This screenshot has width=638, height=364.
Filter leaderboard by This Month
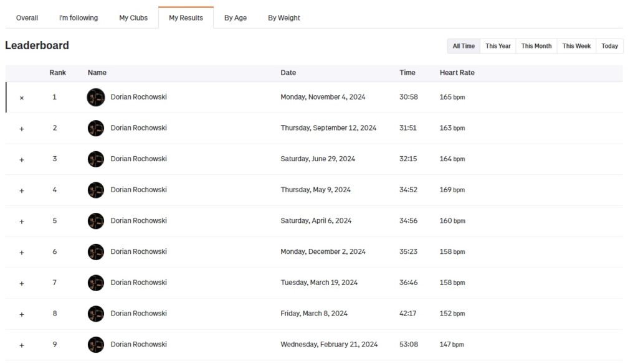(536, 46)
